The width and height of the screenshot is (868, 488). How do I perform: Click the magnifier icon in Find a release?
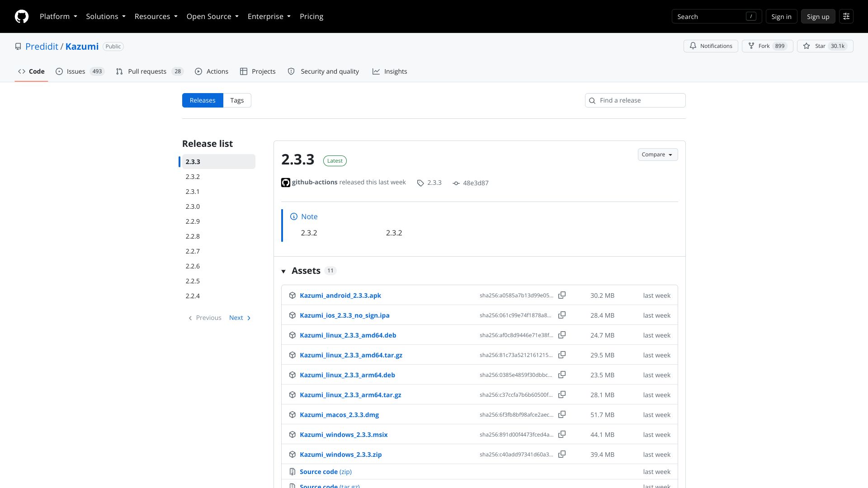coord(592,100)
